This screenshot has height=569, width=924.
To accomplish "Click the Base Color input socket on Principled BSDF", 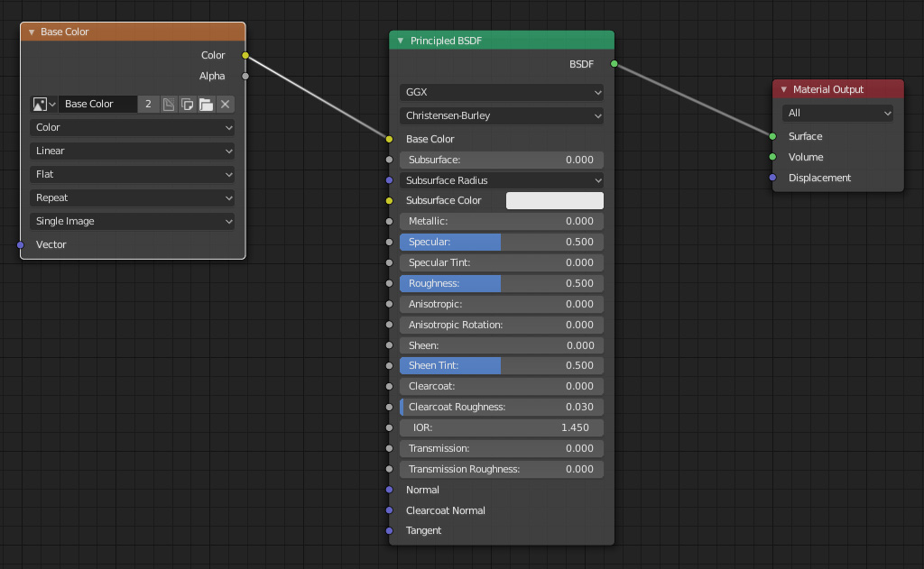I will (389, 139).
